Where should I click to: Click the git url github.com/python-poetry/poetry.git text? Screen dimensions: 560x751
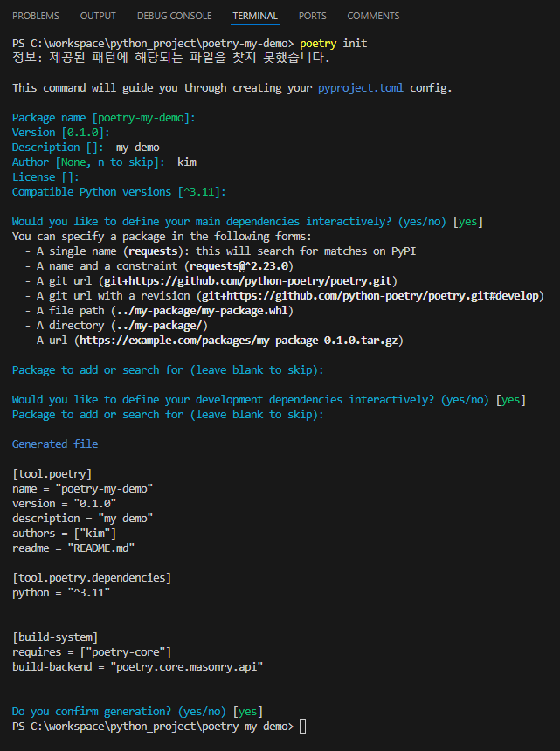(248, 281)
